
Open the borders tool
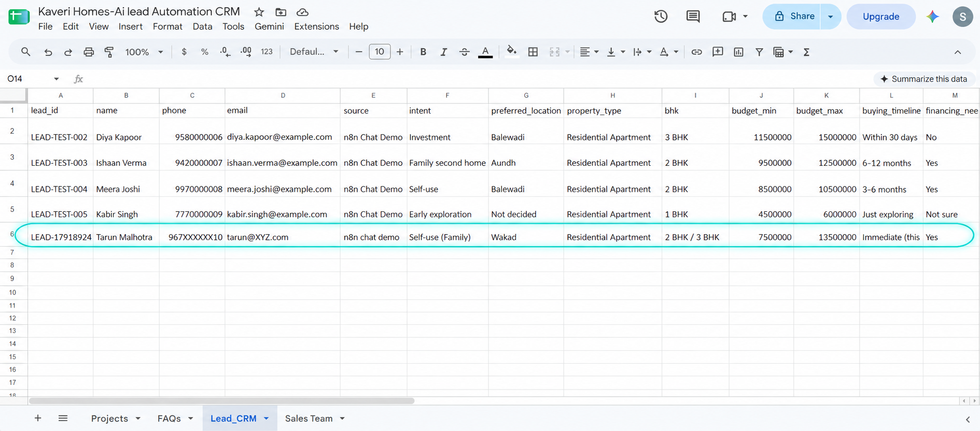(x=533, y=52)
